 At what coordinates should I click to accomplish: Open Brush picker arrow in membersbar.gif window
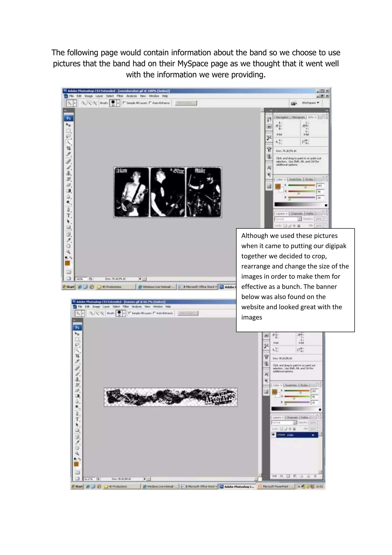point(118,103)
